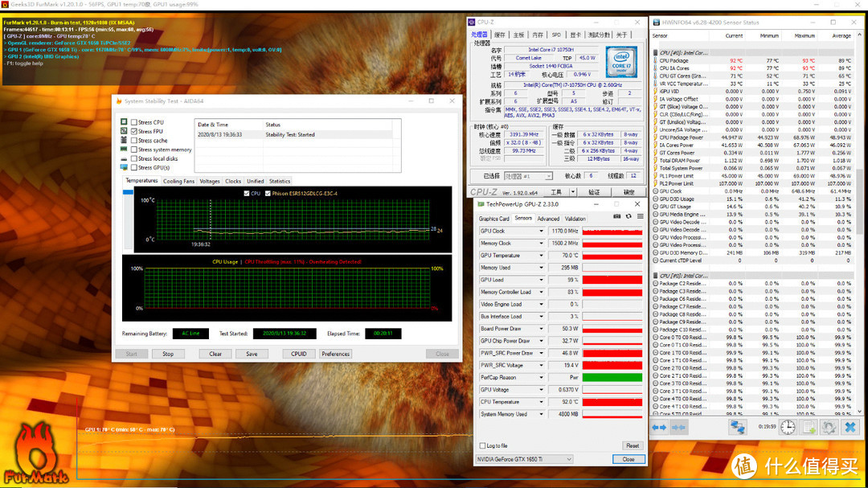Open GPU-Z hamburger menu icon
The image size is (868, 488).
point(640,216)
